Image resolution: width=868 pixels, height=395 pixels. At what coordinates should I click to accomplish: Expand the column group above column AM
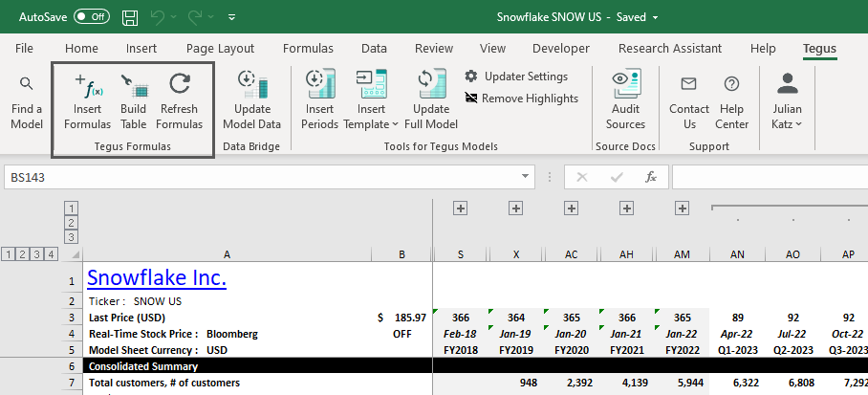(x=682, y=208)
